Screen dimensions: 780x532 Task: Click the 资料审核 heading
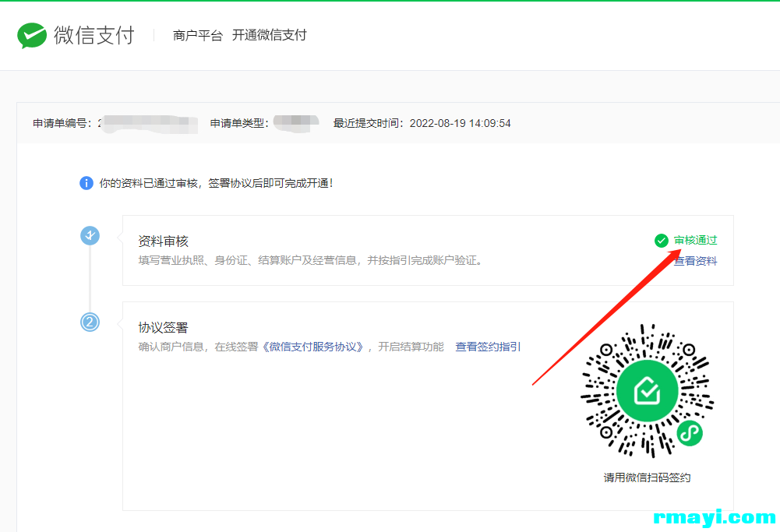pyautogui.click(x=163, y=241)
